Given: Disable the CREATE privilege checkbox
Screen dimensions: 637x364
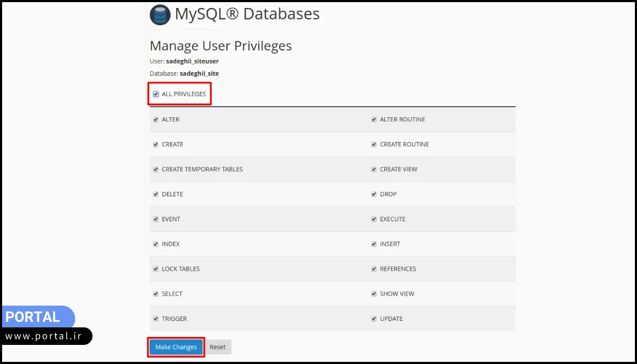Looking at the screenshot, I should [x=156, y=144].
